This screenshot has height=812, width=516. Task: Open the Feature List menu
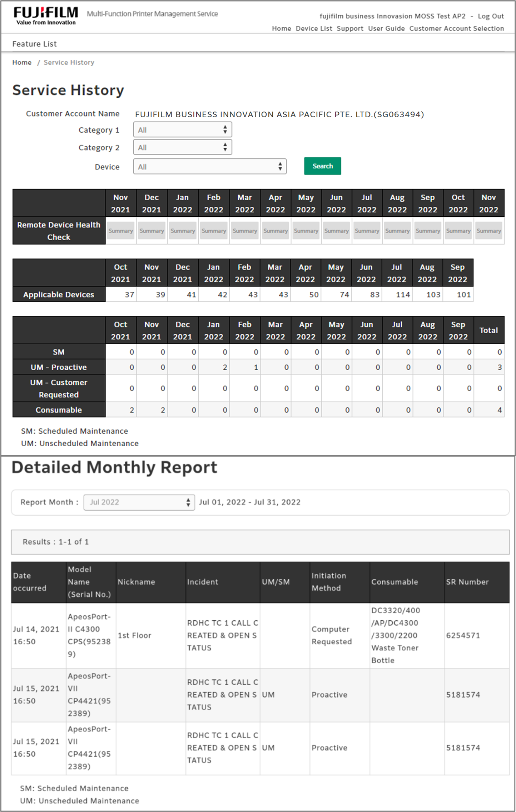point(35,44)
